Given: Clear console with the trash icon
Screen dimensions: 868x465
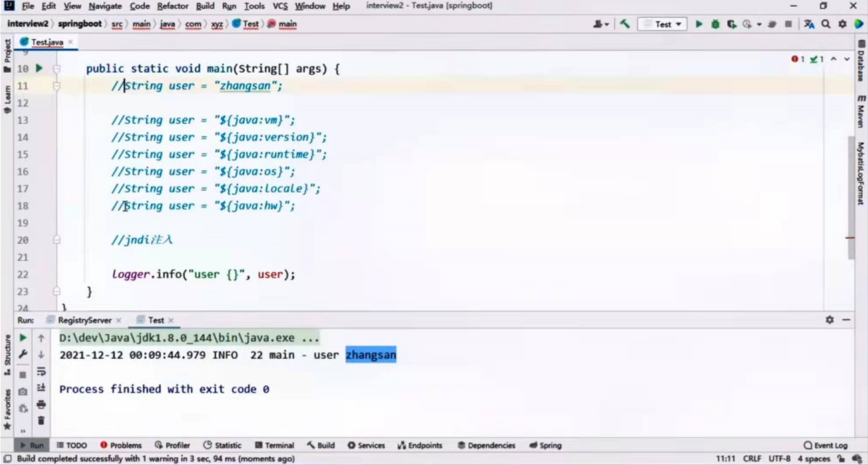Looking at the screenshot, I should [41, 421].
